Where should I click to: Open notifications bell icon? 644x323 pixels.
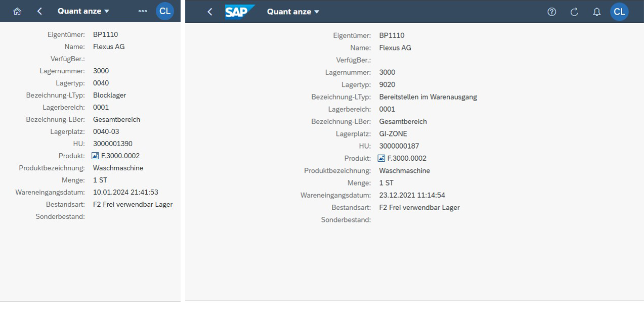[x=597, y=12]
